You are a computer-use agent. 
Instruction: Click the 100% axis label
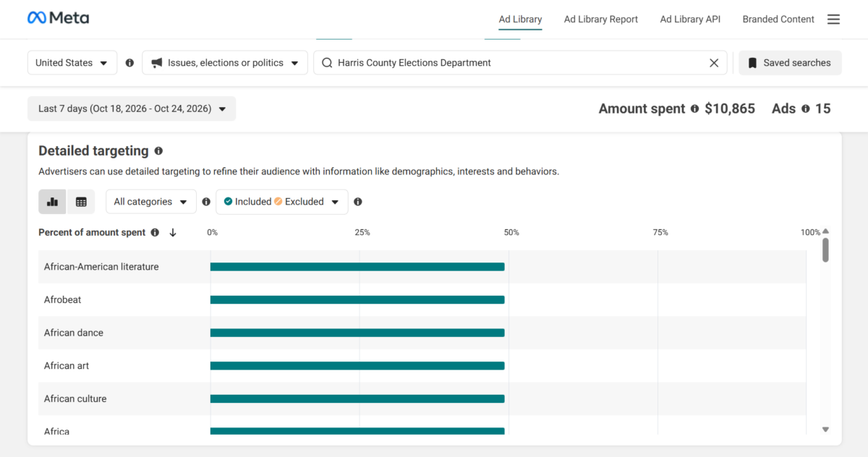tap(810, 233)
